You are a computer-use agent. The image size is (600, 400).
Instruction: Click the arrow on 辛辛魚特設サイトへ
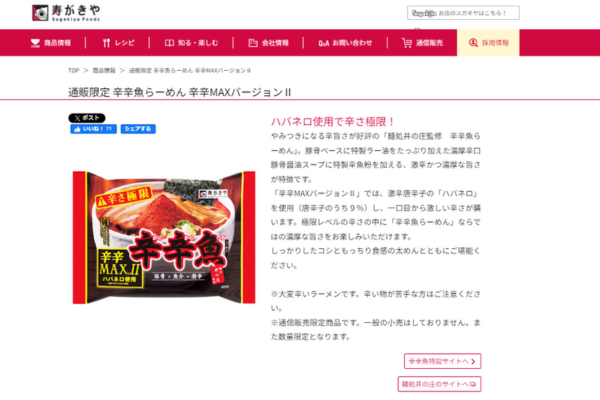473,361
